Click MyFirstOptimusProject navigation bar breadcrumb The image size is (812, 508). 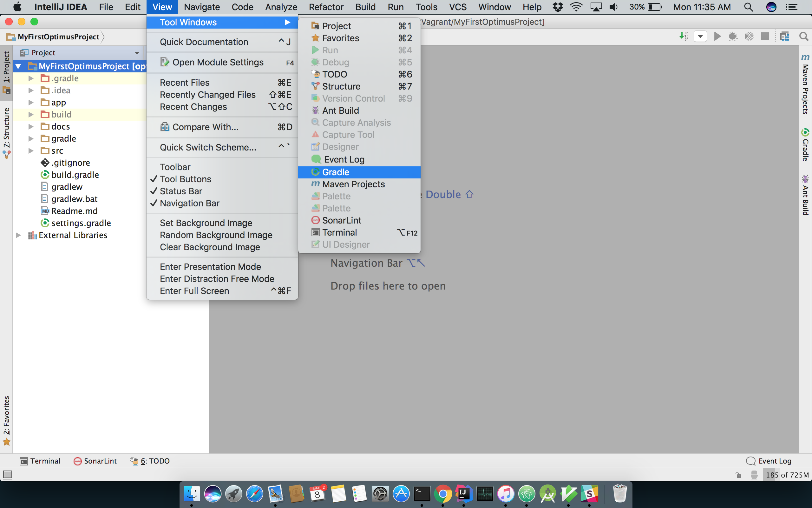(x=54, y=37)
